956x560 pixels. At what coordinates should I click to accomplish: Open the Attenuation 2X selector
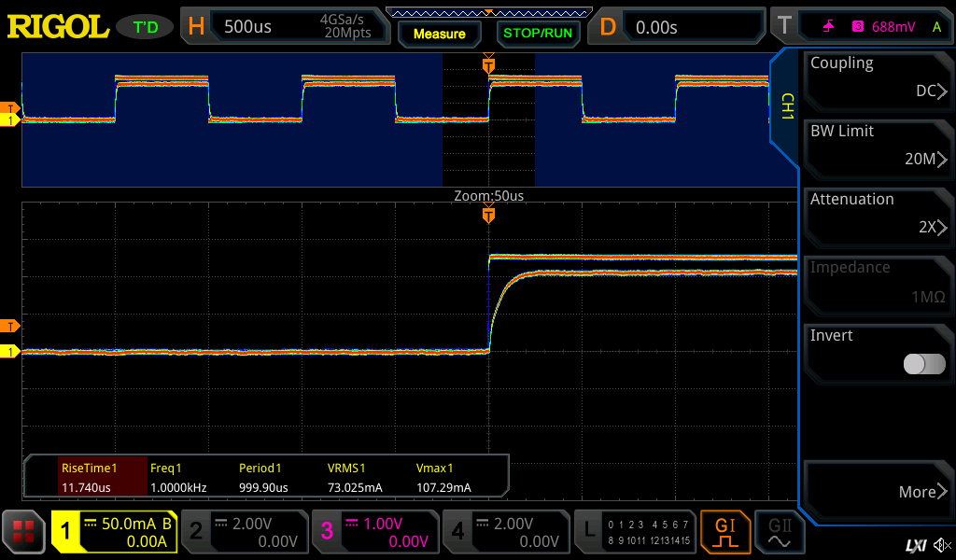(878, 215)
